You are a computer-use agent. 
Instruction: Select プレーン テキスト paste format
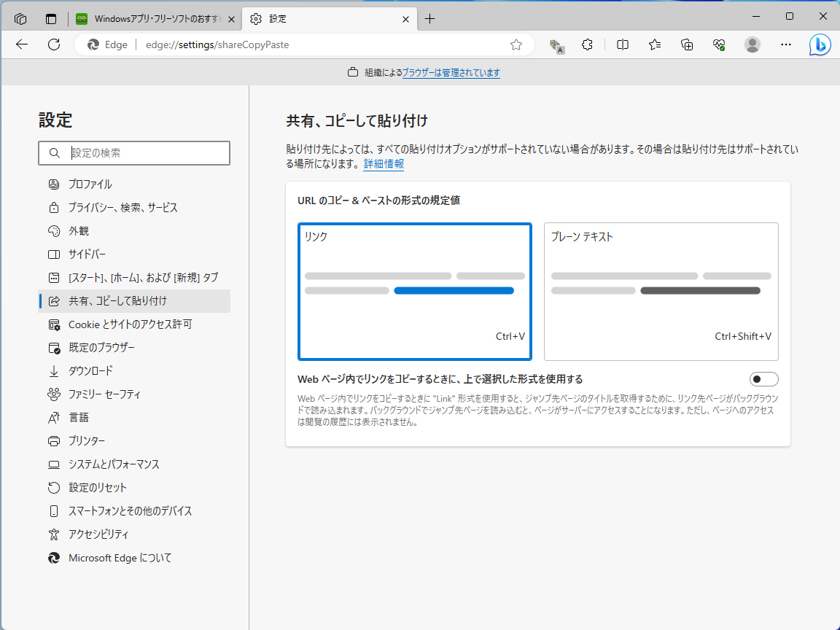point(661,291)
